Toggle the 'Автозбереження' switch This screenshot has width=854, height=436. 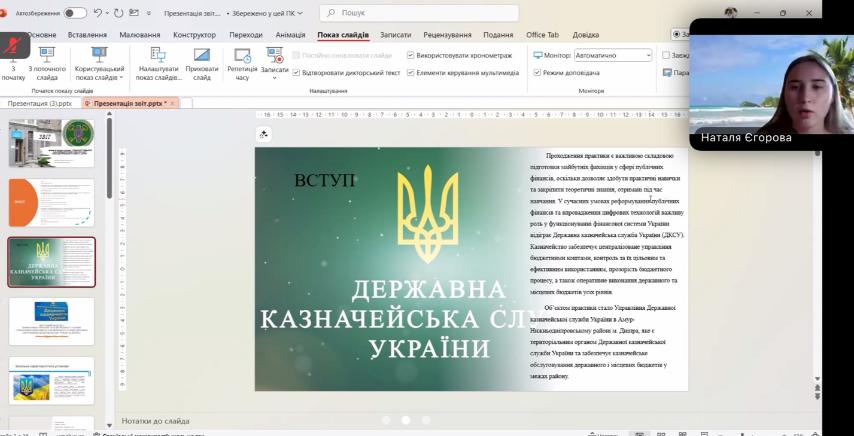point(75,14)
